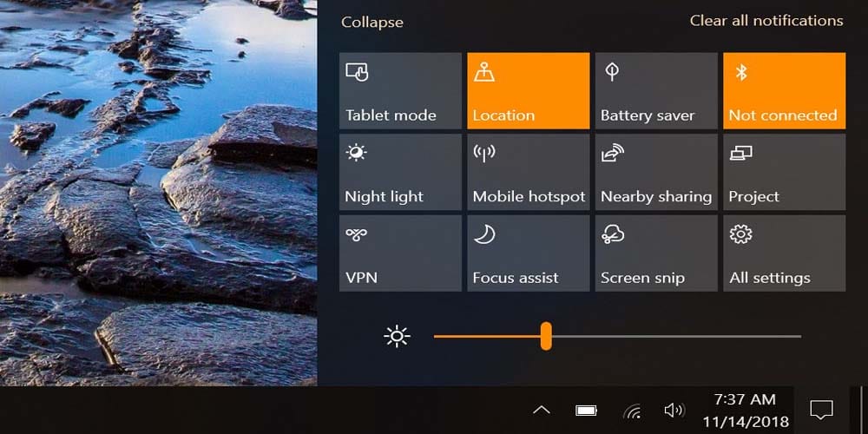
Task: Open the Project display options tile
Action: click(x=784, y=172)
